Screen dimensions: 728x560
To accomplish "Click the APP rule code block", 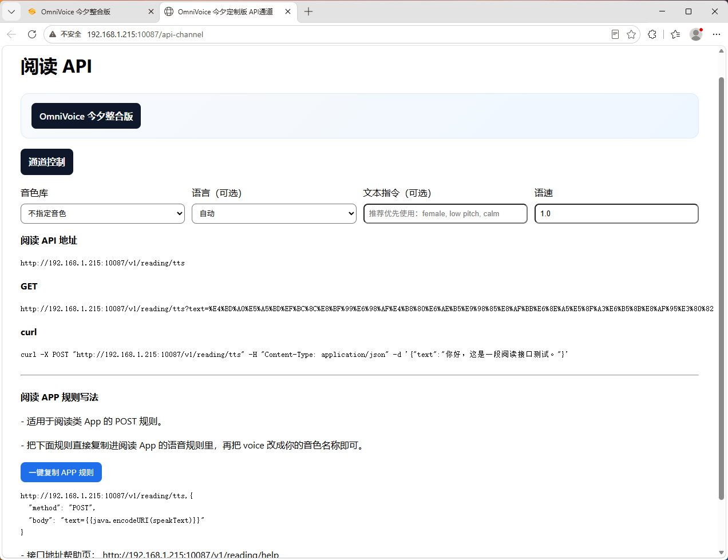I will [x=113, y=514].
